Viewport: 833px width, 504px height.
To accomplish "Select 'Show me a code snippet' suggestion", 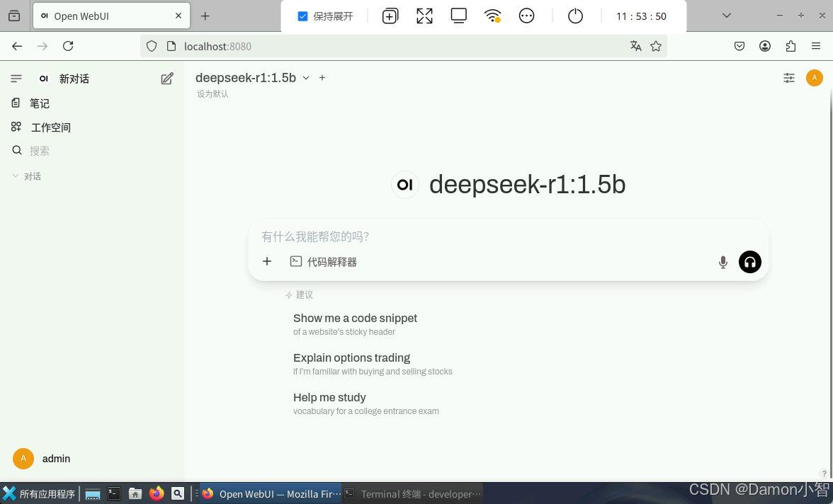I will [355, 324].
